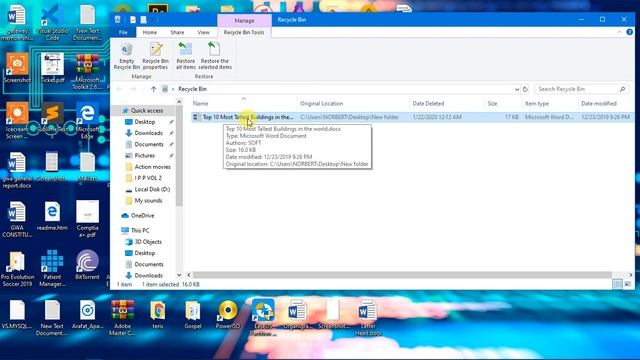Refresh the Recycle Bin view
This screenshot has width=640, height=360.
(525, 89)
